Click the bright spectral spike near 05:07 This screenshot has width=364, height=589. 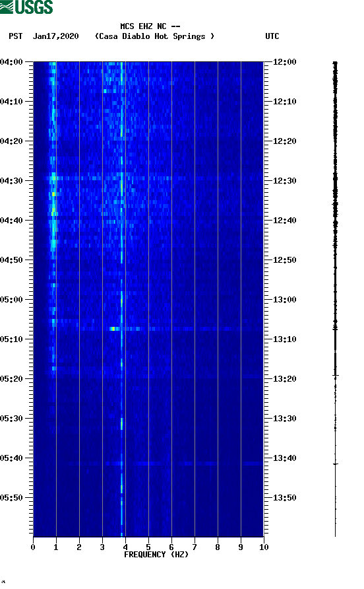coord(113,329)
